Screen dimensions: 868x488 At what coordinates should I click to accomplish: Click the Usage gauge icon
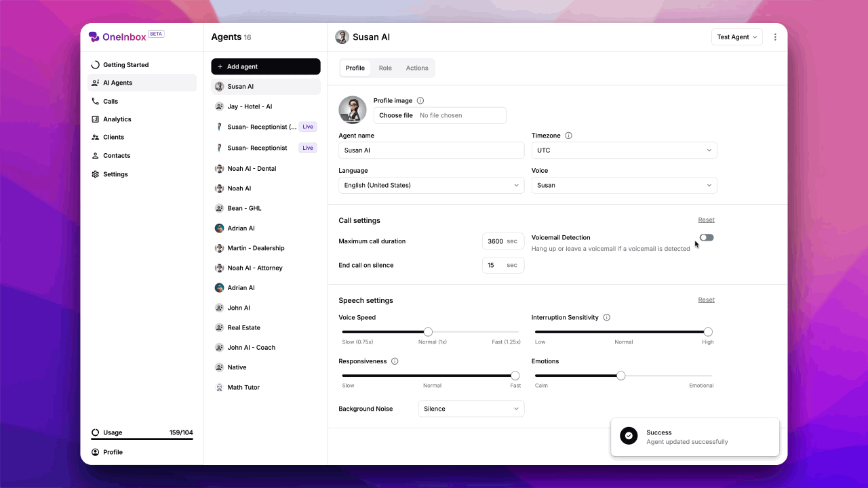tap(96, 432)
